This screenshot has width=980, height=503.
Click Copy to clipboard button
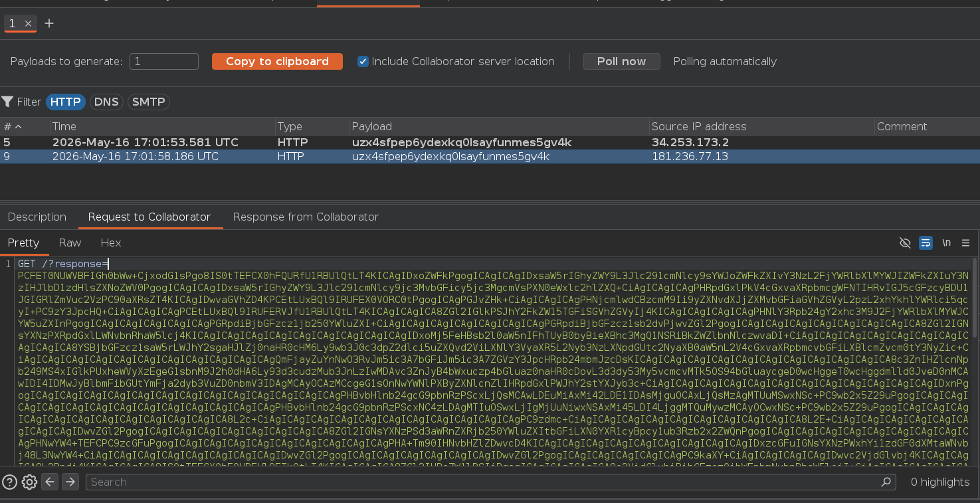coord(277,61)
